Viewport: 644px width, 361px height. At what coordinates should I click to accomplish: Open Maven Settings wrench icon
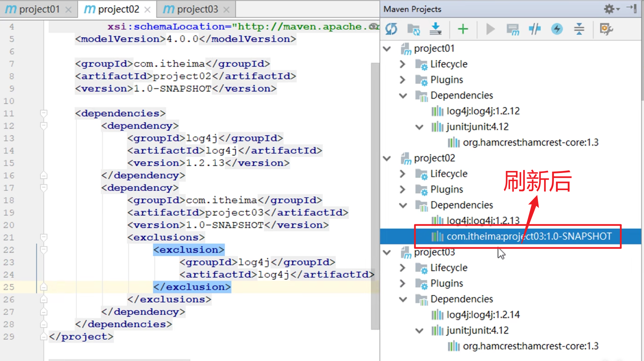click(x=606, y=29)
